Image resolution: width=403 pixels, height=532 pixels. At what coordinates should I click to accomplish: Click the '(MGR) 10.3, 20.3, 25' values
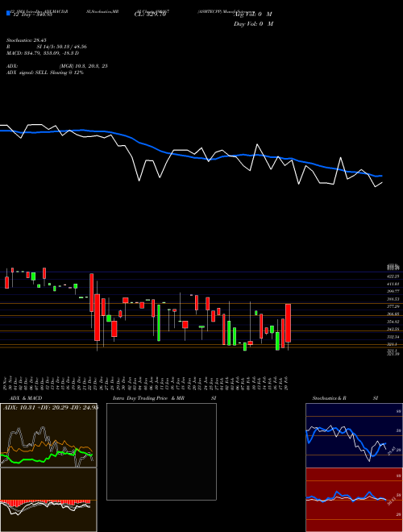click(83, 66)
